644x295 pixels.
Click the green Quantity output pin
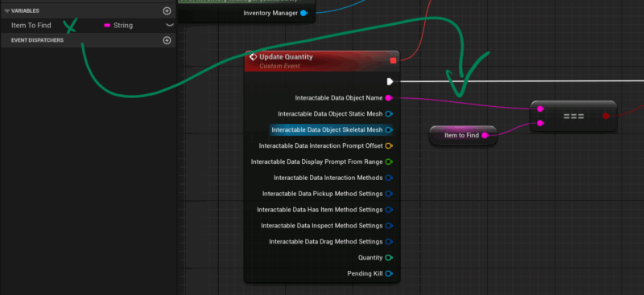(x=389, y=258)
